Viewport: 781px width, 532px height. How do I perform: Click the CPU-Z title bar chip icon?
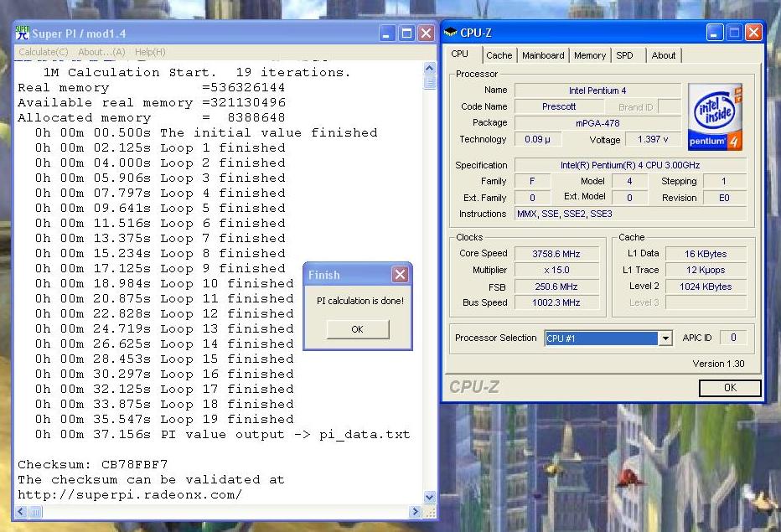point(450,33)
